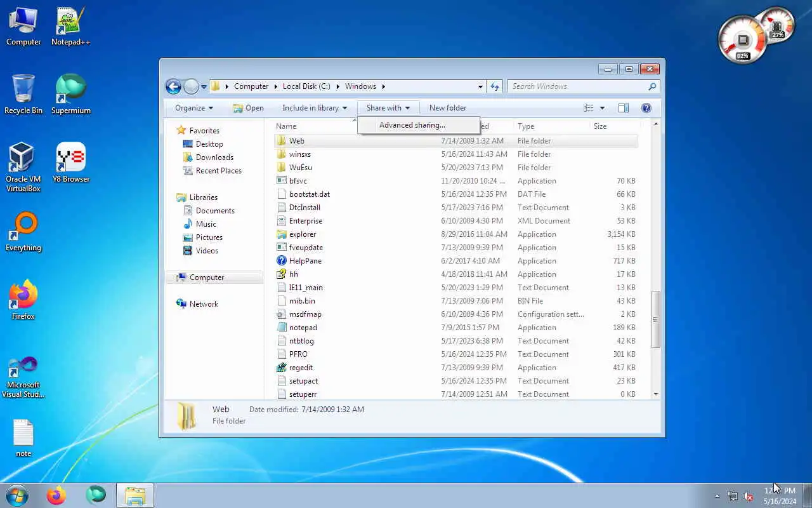Viewport: 812px width, 508px height.
Task: Open the Windows Start button
Action: coord(16,495)
